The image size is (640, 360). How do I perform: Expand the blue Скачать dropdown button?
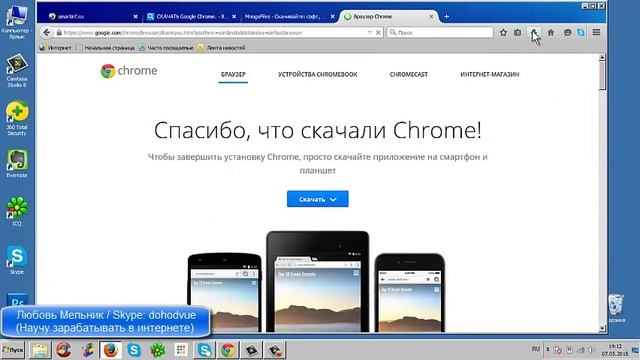coord(318,199)
